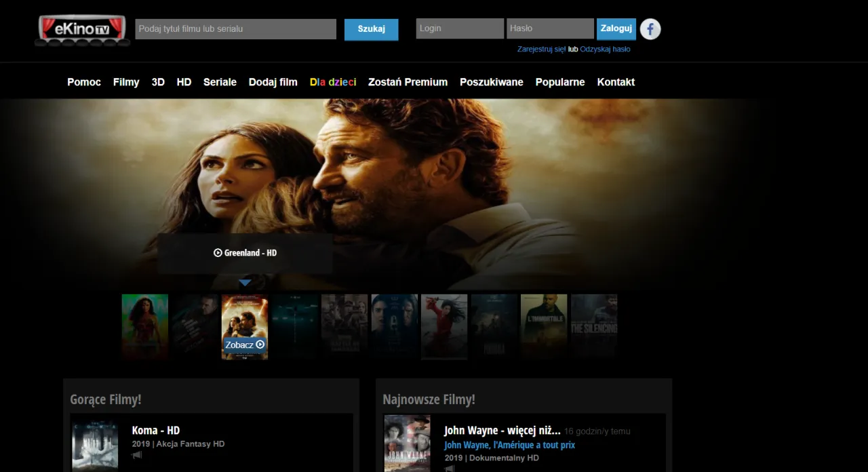The image size is (868, 472).
Task: Click the Zaloguj button
Action: point(616,28)
